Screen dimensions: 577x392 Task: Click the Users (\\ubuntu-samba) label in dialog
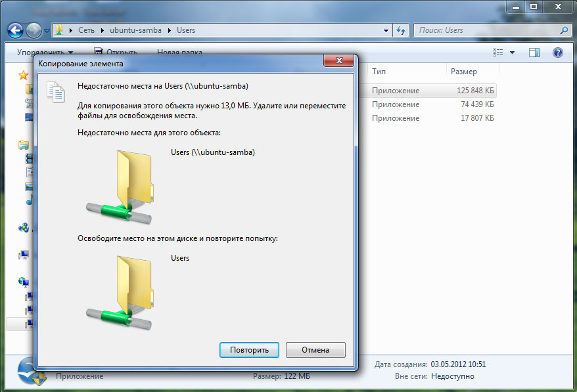pos(213,152)
